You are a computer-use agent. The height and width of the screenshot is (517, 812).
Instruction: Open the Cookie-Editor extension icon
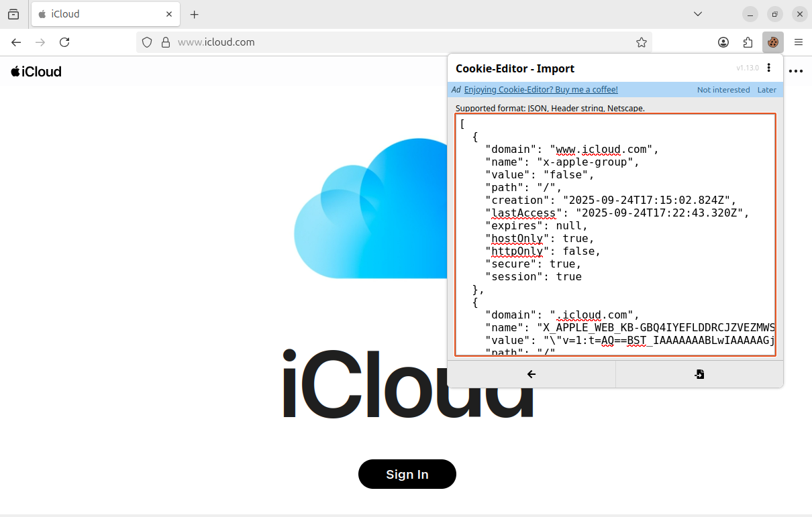tap(773, 42)
